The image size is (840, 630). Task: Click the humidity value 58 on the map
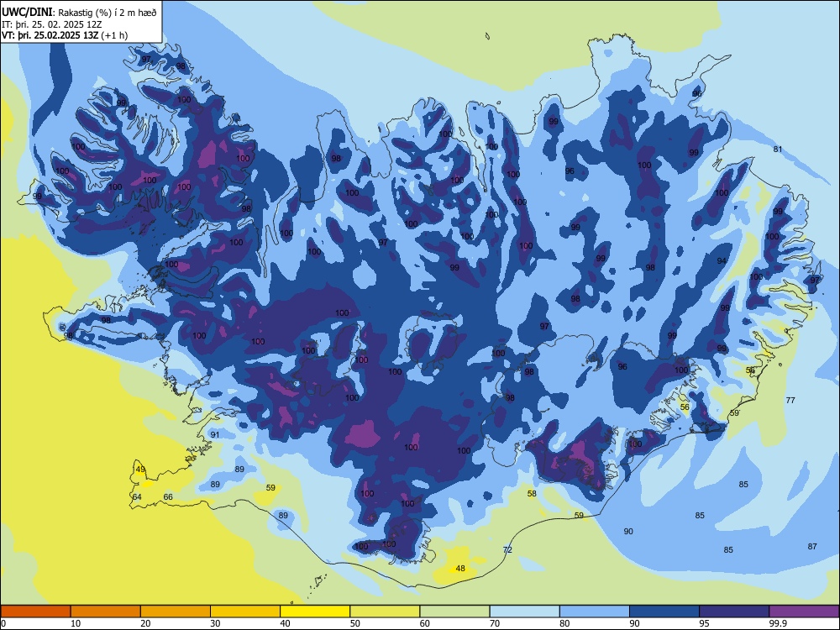[532, 493]
